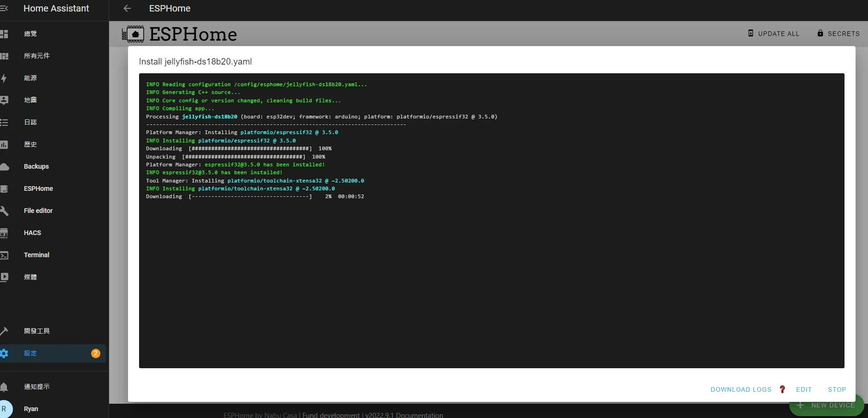Click the STOP button in install dialog

tap(837, 389)
